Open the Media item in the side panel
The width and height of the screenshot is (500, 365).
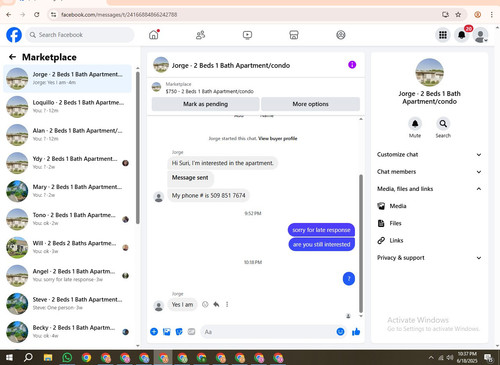(429, 206)
